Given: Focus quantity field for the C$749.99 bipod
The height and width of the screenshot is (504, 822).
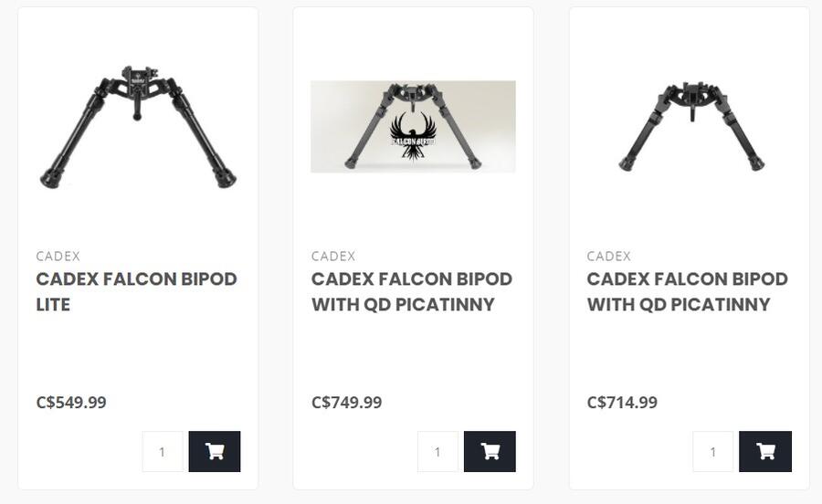Looking at the screenshot, I should point(437,451).
